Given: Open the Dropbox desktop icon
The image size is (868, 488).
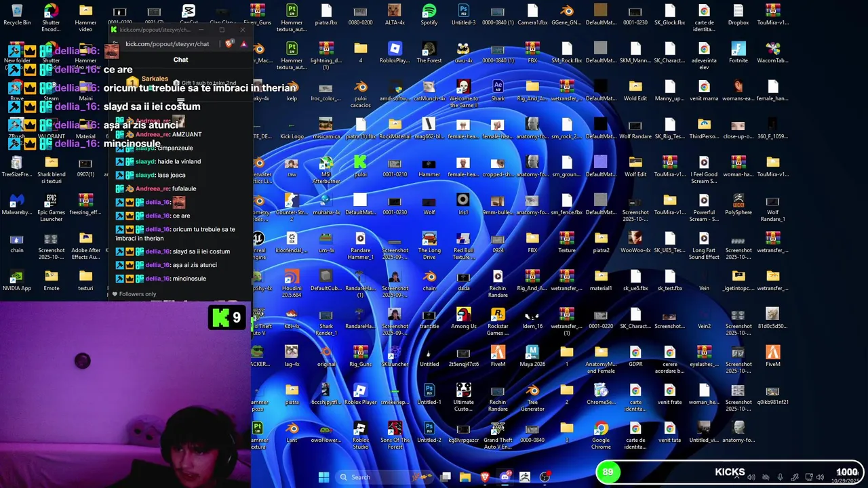Looking at the screenshot, I should pyautogui.click(x=738, y=15).
